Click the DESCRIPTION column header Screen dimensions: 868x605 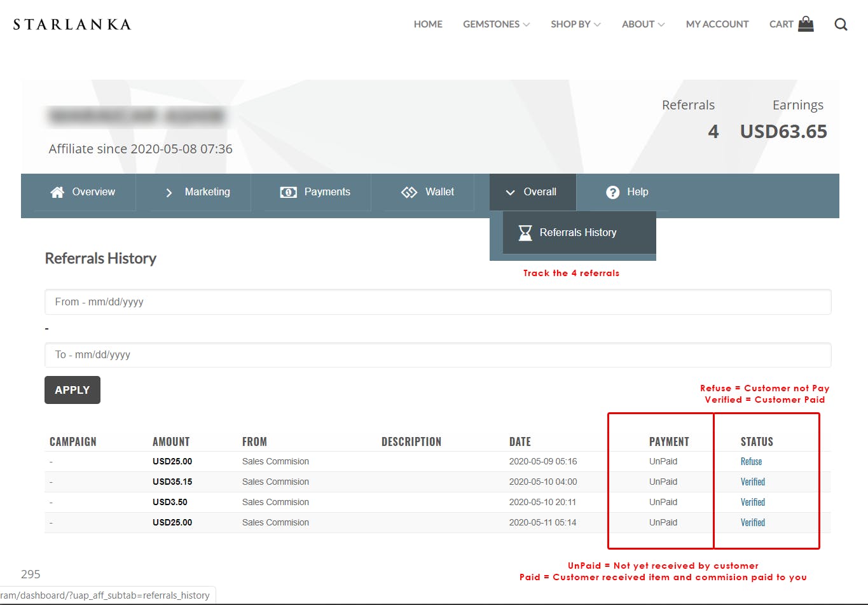point(411,442)
